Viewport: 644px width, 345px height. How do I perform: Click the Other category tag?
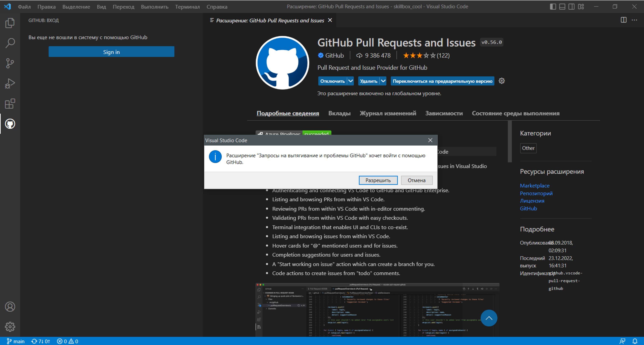528,148
